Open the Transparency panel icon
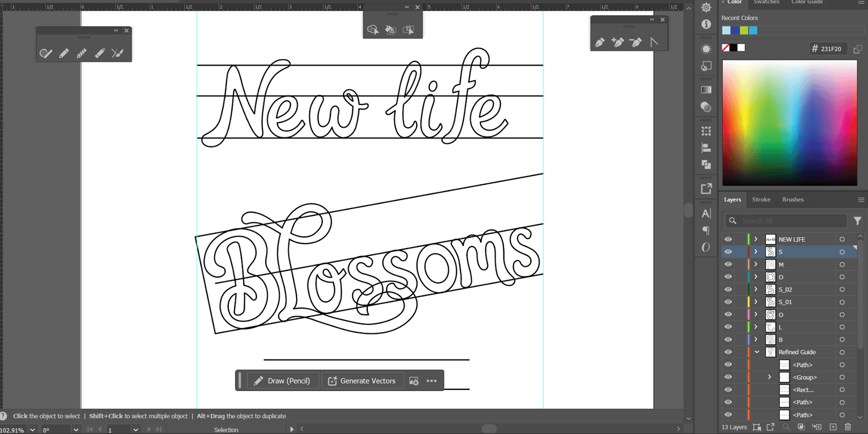The width and height of the screenshot is (868, 434). pyautogui.click(x=706, y=106)
